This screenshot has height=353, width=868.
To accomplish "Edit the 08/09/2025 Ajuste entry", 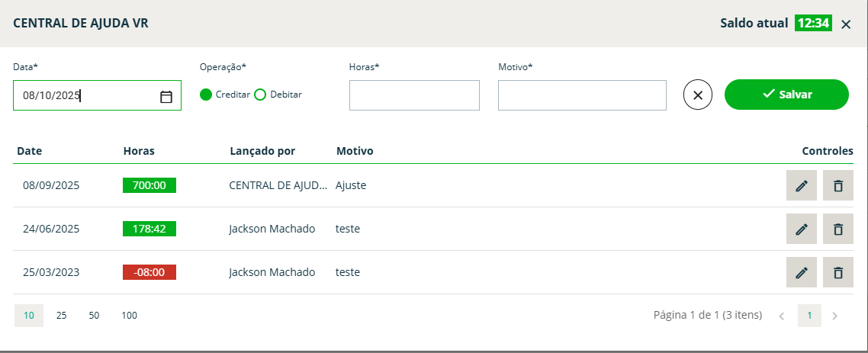I will 801,185.
